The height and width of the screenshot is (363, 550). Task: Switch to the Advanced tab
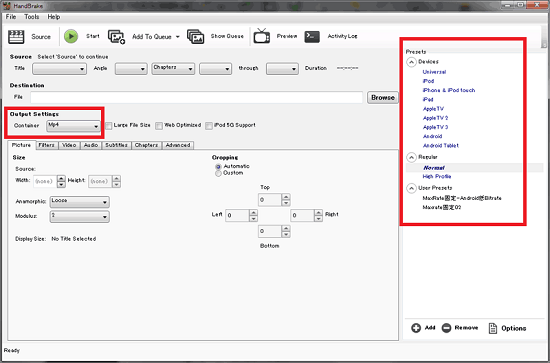(178, 145)
